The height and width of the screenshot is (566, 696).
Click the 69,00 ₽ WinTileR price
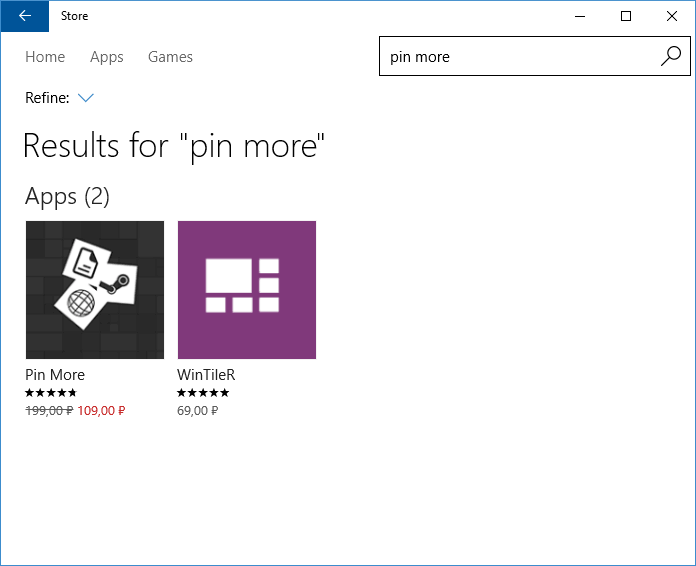[198, 411]
